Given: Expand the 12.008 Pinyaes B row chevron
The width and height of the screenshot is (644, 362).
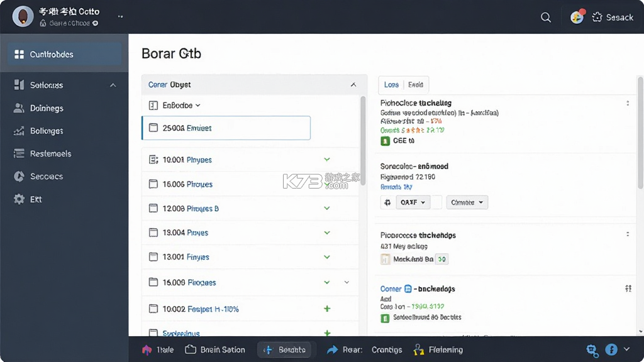Looking at the screenshot, I should point(327,208).
